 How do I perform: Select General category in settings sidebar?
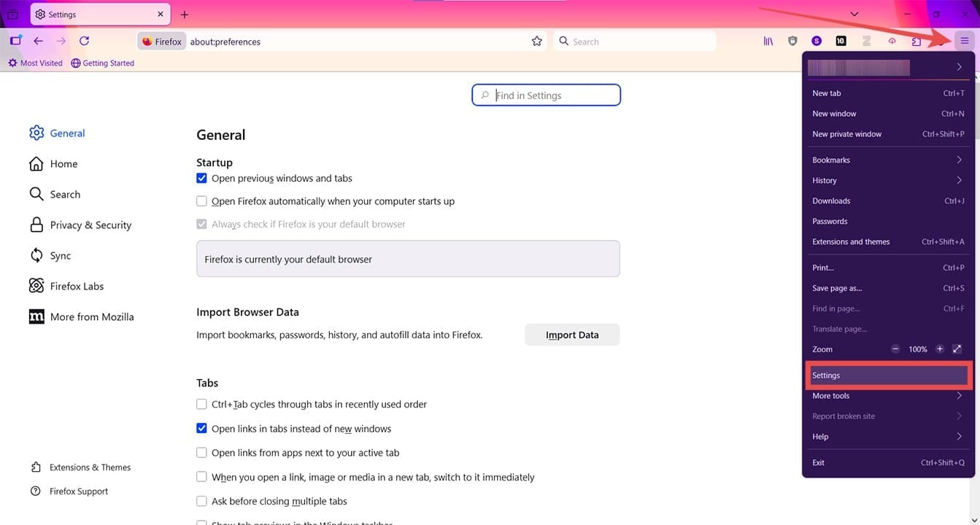coord(57,133)
